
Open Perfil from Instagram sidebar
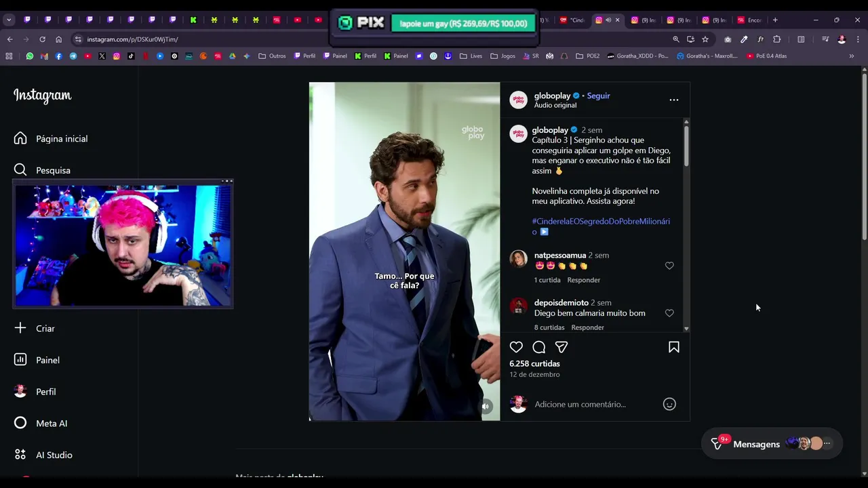pos(35,392)
